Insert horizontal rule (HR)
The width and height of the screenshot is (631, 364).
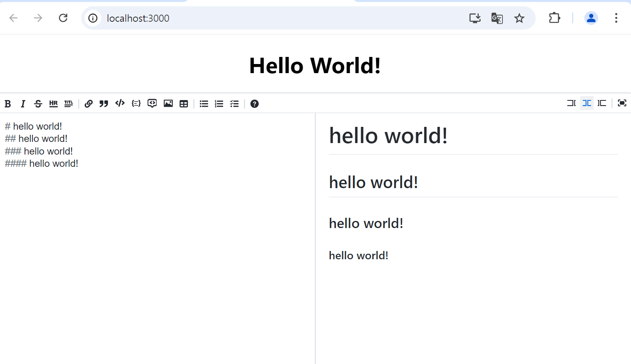53,104
